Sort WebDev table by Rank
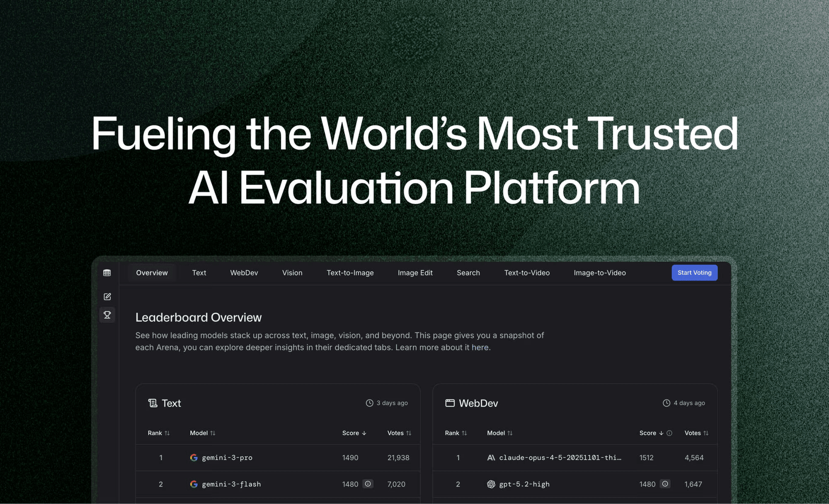This screenshot has height=504, width=829. coord(456,433)
